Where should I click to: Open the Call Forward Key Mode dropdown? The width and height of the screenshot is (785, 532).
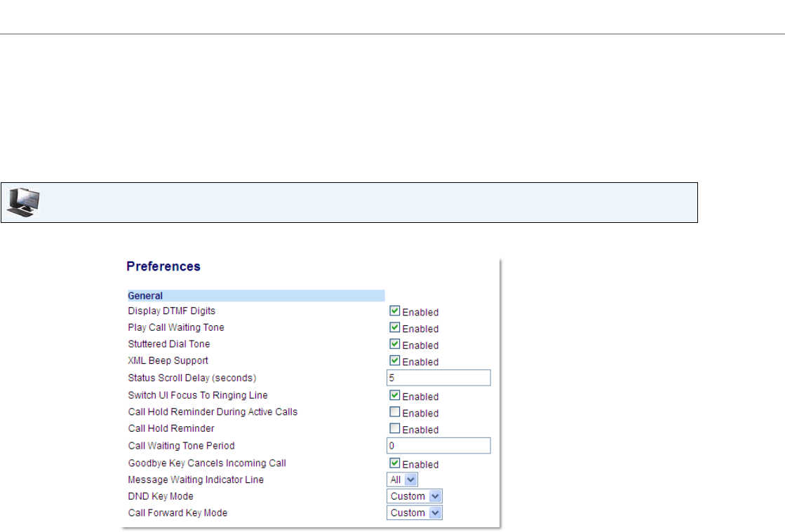pos(415,513)
